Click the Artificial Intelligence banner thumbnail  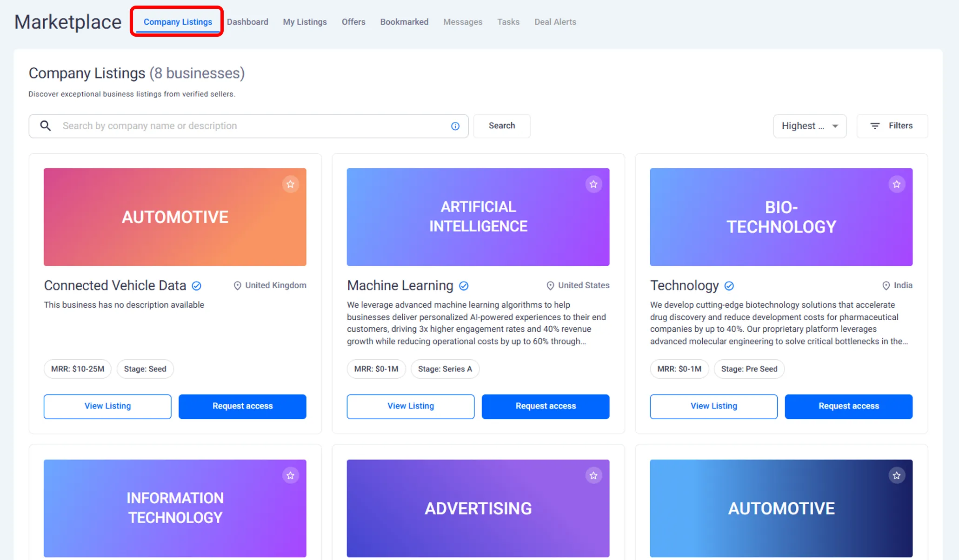pyautogui.click(x=478, y=217)
